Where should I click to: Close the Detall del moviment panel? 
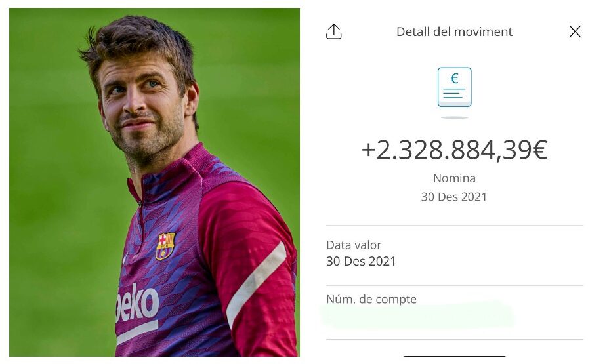575,31
